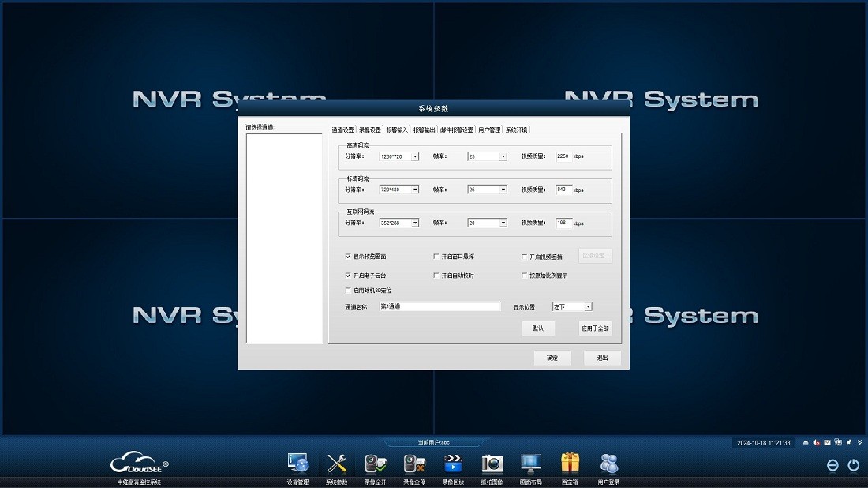Uncheck the 显示预览画面 checkbox

click(348, 257)
